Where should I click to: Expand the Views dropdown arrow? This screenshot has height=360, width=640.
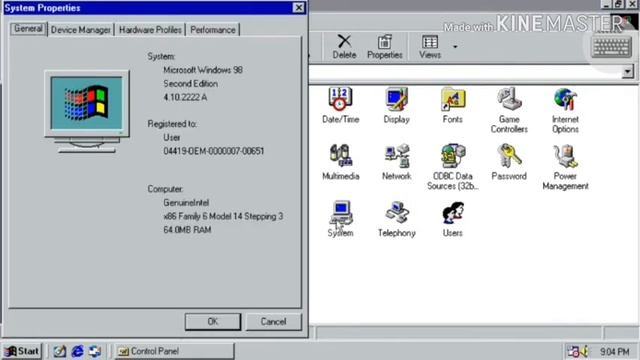point(455,47)
